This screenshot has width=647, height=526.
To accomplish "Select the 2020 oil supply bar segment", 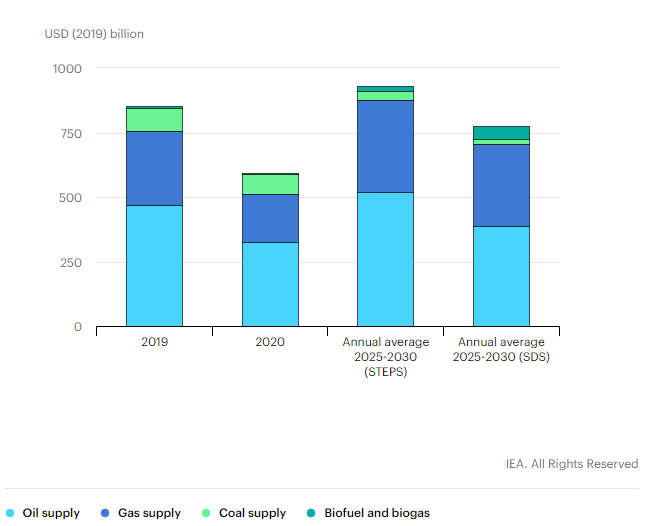I will click(270, 284).
